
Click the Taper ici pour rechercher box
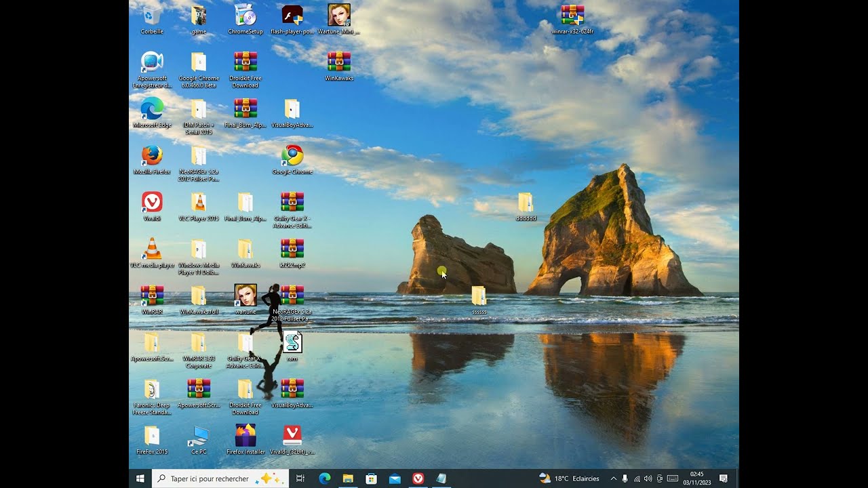coord(221,479)
